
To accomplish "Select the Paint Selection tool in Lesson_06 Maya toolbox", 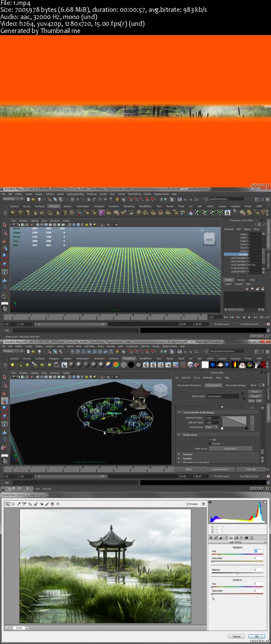I will click(x=4, y=394).
